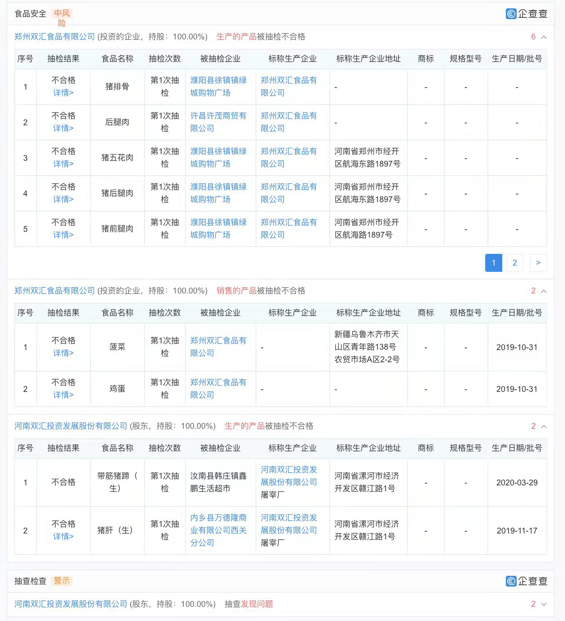Image resolution: width=565 pixels, height=621 pixels.
Task: Click the 中风险 risk tag
Action: pos(62,18)
